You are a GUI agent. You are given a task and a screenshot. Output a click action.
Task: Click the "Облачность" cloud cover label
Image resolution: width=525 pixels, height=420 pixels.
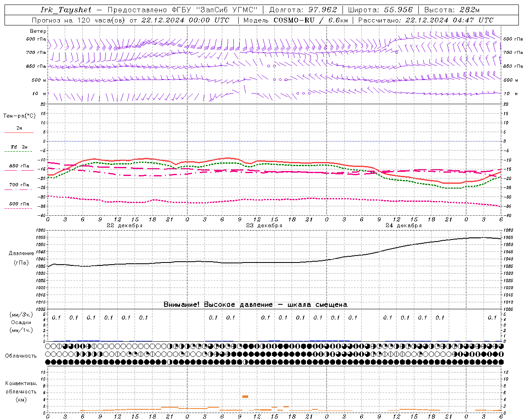(21, 356)
